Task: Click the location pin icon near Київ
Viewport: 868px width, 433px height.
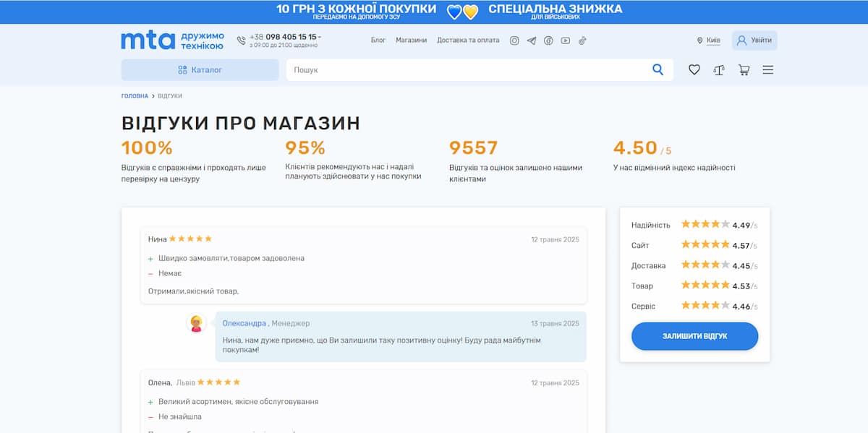Action: pos(700,40)
